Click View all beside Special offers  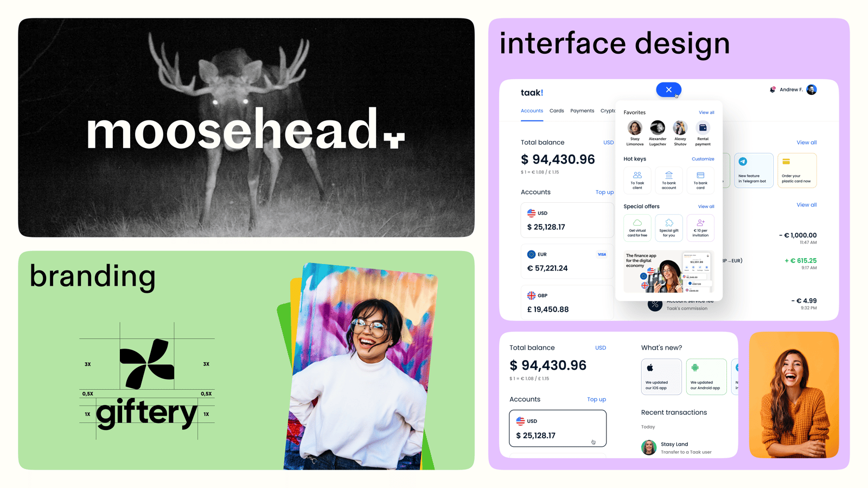pyautogui.click(x=706, y=207)
